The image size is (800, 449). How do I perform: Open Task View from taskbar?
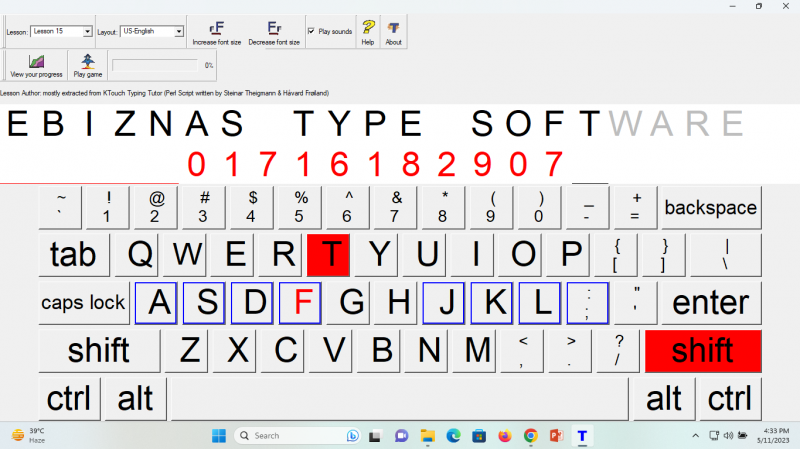point(376,436)
